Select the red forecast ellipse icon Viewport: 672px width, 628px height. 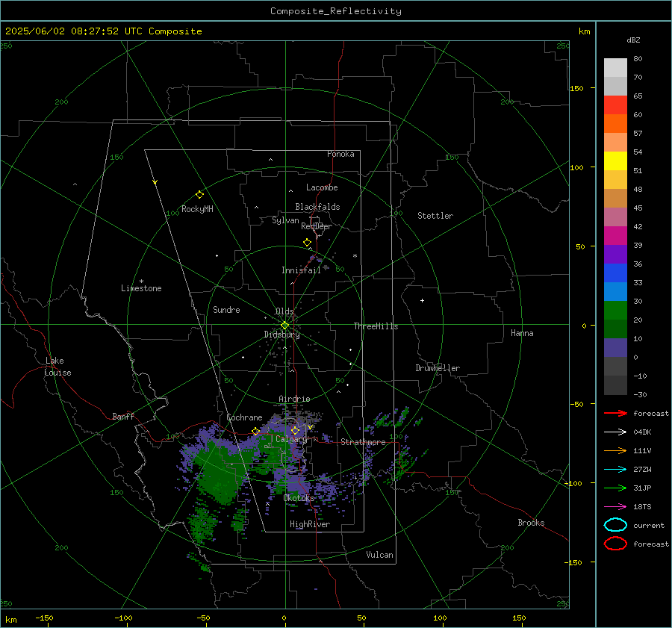615,544
